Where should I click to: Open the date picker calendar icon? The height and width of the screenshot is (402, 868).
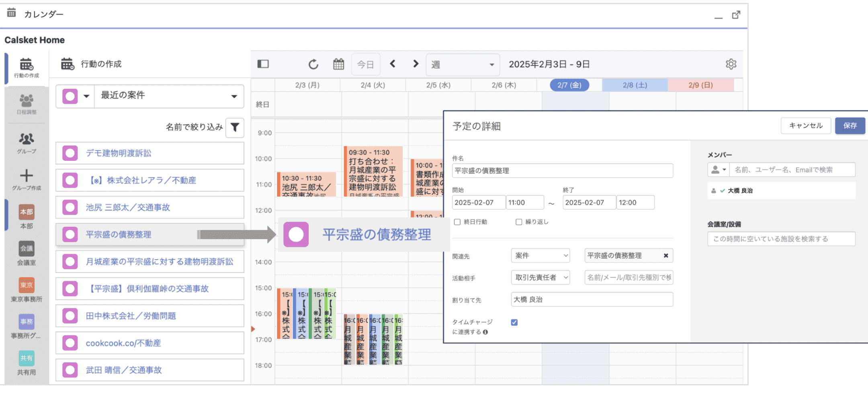[338, 64]
